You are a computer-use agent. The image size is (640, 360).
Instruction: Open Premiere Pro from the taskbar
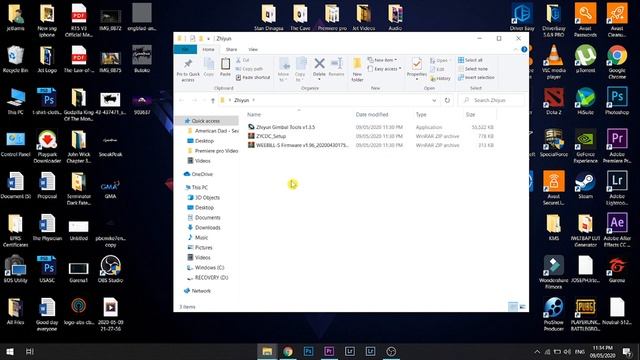pyautogui.click(x=329, y=351)
